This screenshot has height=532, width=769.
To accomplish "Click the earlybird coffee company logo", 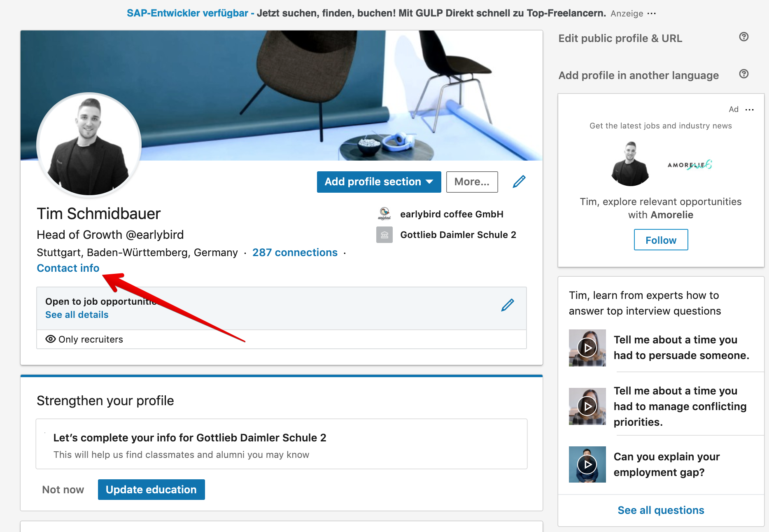I will [x=384, y=214].
